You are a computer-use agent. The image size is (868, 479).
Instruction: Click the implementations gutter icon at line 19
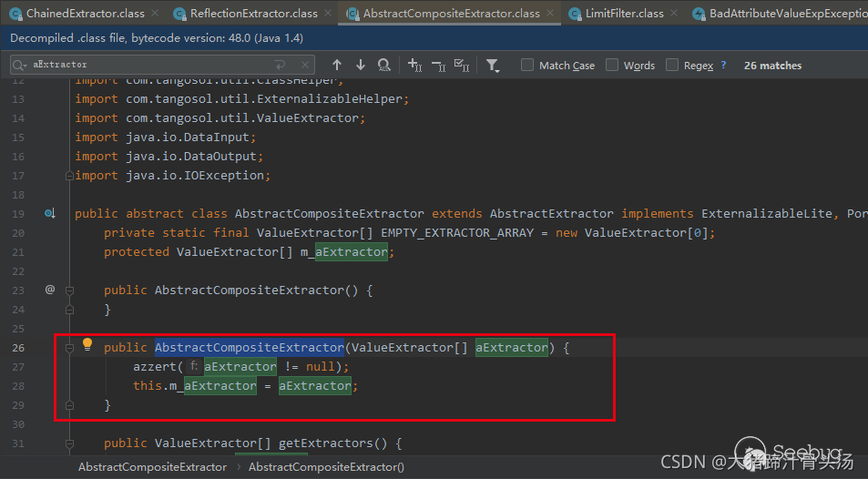(50, 214)
